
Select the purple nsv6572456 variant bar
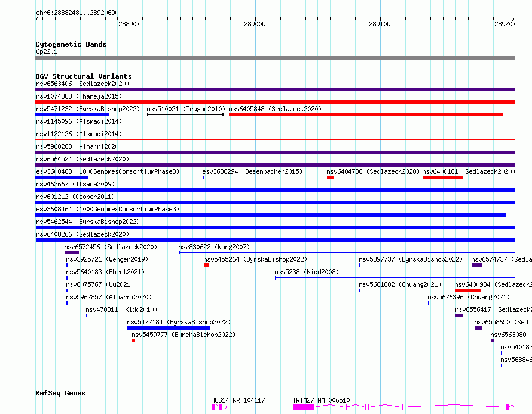pos(72,253)
